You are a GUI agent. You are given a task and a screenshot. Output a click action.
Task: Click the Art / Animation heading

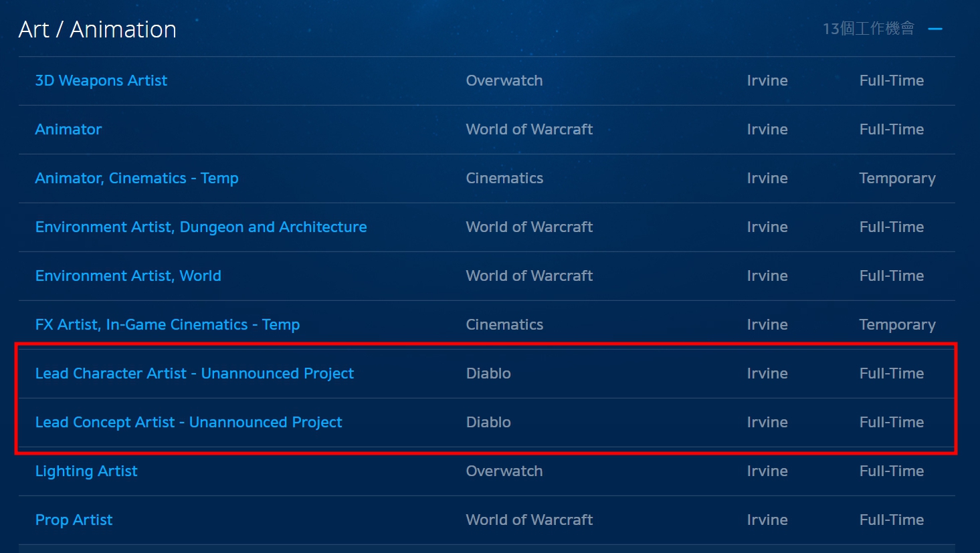(x=98, y=29)
